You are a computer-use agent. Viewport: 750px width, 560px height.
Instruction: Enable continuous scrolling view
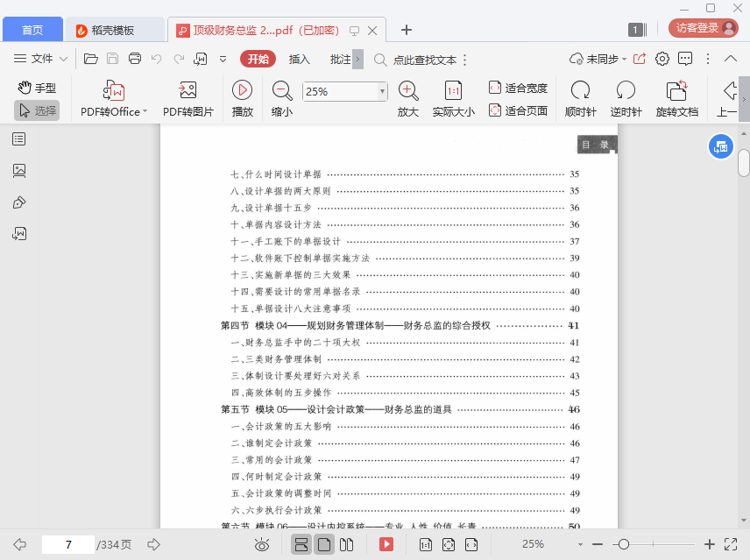(x=301, y=544)
